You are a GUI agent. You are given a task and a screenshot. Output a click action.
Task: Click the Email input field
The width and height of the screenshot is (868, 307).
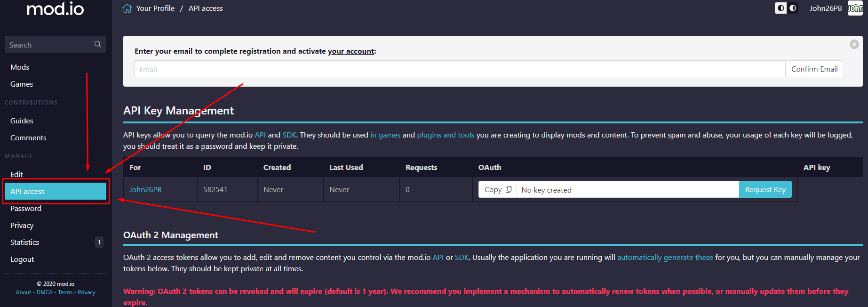(x=460, y=69)
